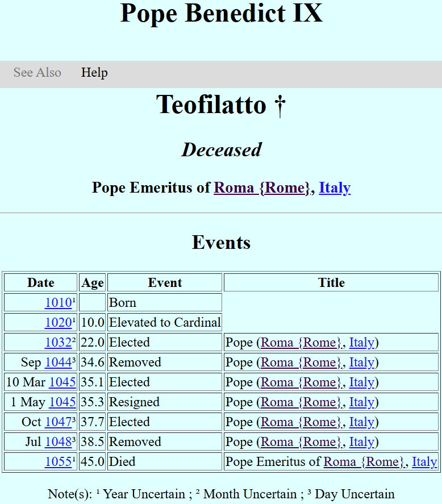Open the 1010 year link

(x=58, y=302)
